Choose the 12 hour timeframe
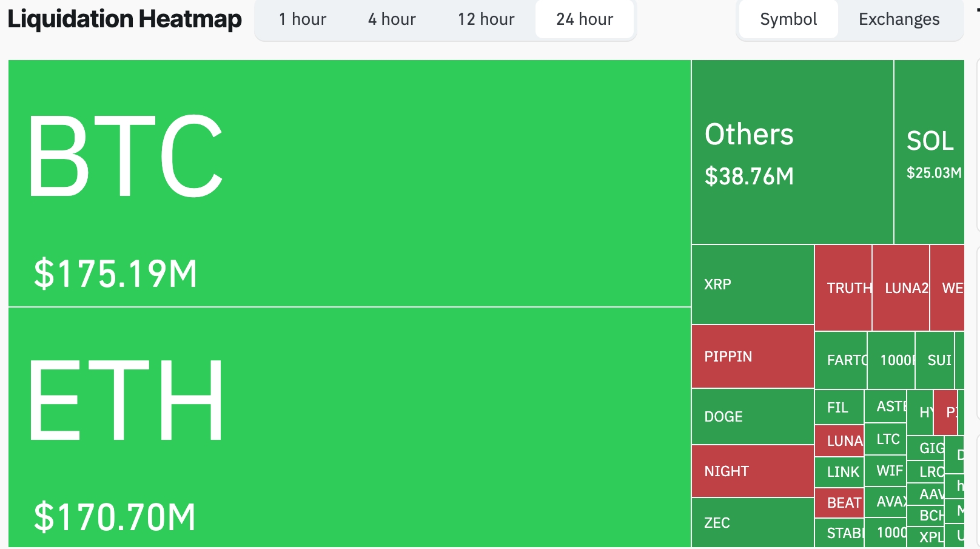Image resolution: width=980 pixels, height=549 pixels. point(486,19)
